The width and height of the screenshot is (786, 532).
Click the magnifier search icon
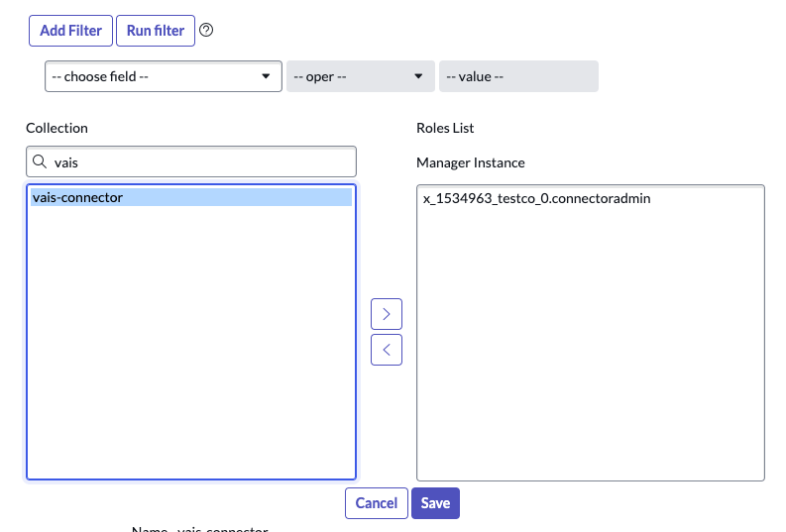(40, 161)
